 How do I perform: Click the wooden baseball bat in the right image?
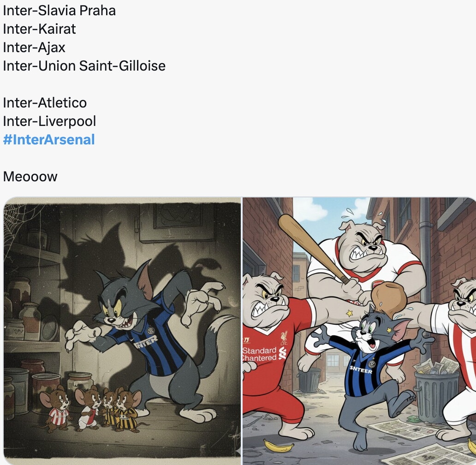click(x=313, y=249)
